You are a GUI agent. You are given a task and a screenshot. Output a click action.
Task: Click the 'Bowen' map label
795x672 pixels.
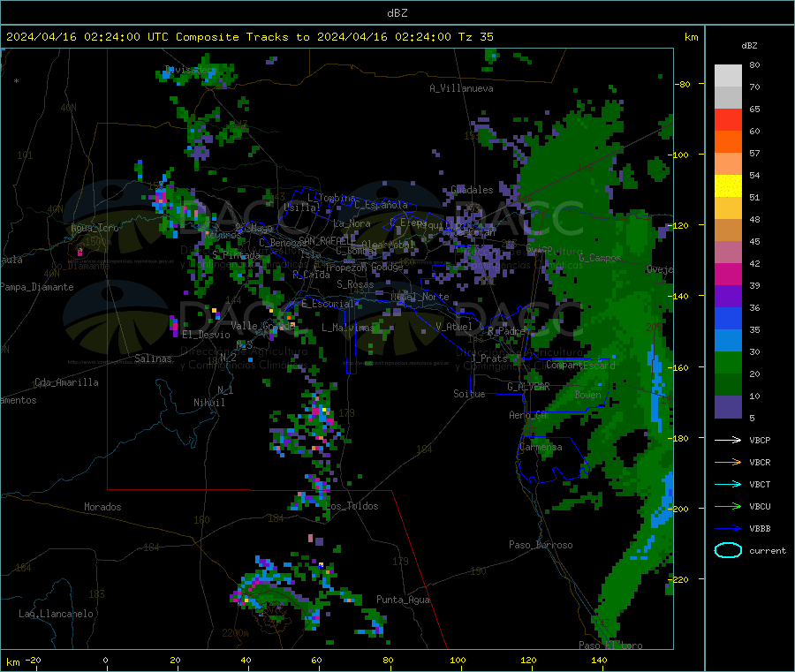(587, 395)
